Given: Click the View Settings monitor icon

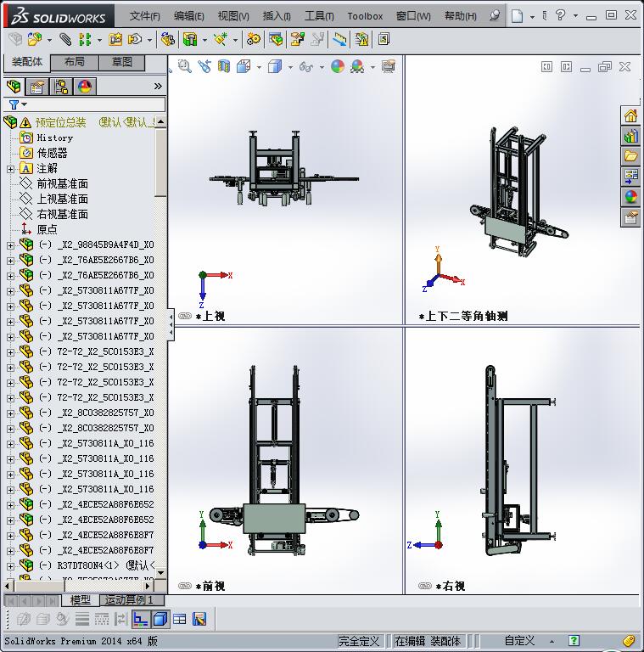Looking at the screenshot, I should (389, 66).
